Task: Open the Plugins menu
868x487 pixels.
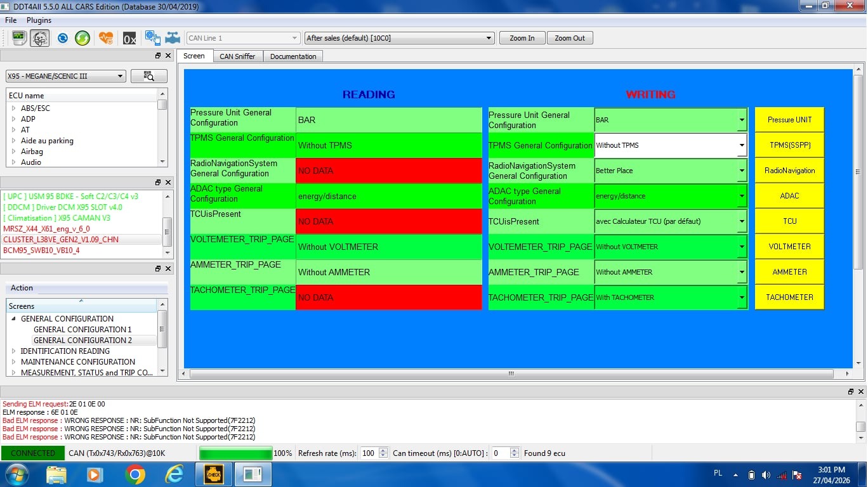Action: click(39, 20)
